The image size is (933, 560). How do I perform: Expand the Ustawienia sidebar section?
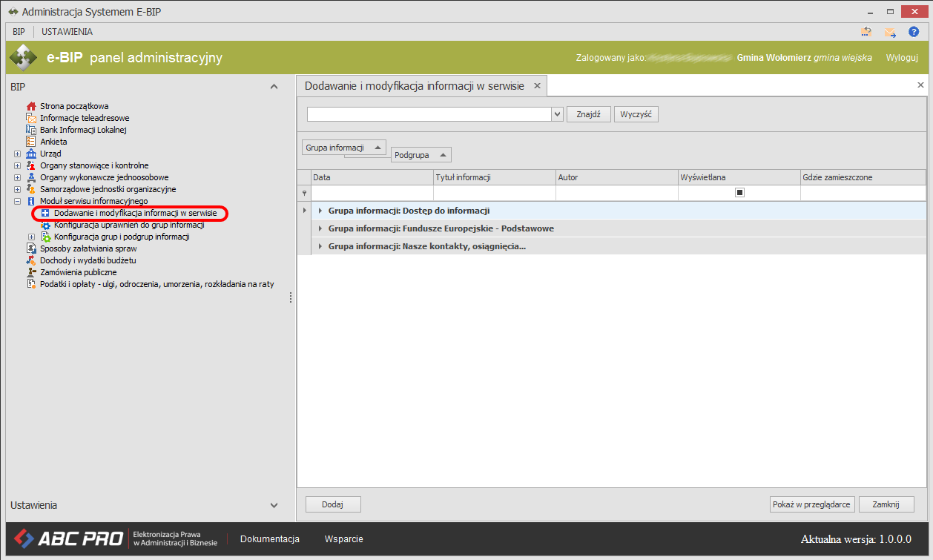point(274,505)
